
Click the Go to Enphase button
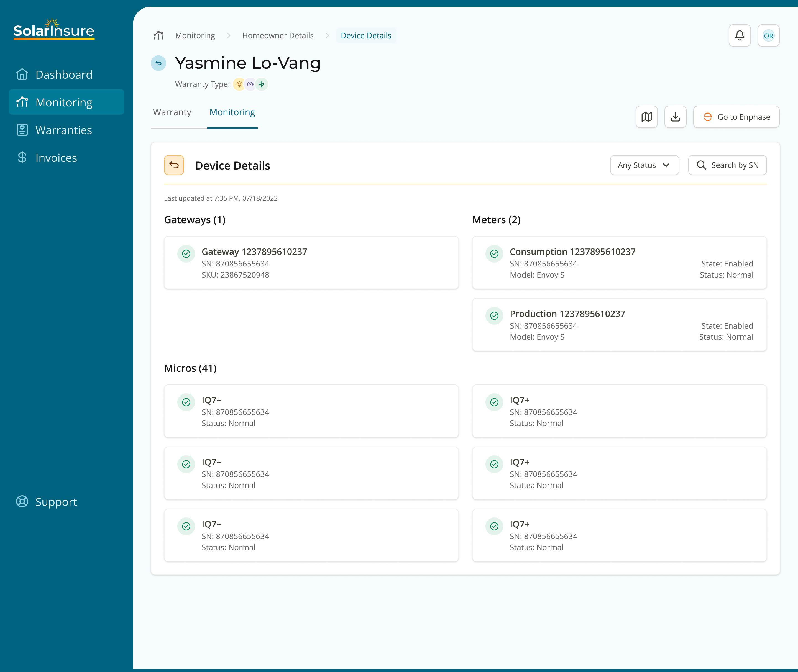[x=736, y=117]
